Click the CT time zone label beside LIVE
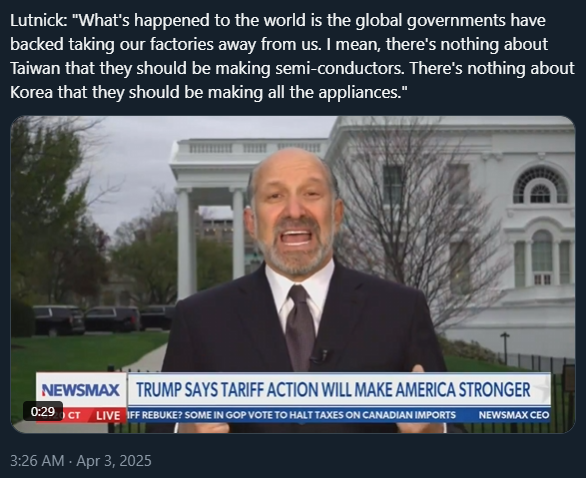 74,416
